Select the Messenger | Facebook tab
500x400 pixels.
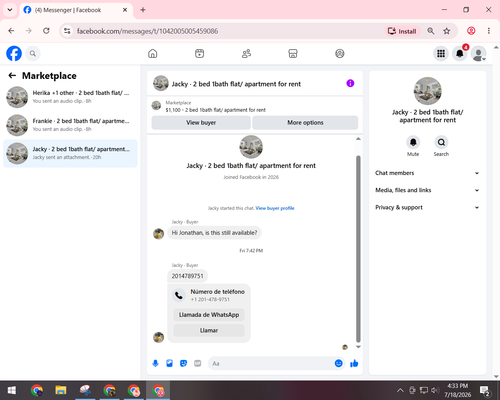point(76,10)
